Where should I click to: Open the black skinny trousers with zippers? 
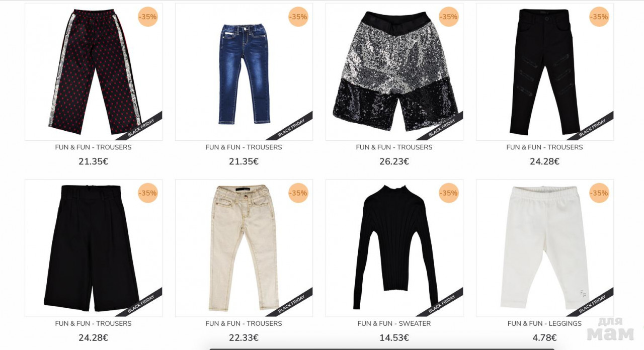pos(545,72)
